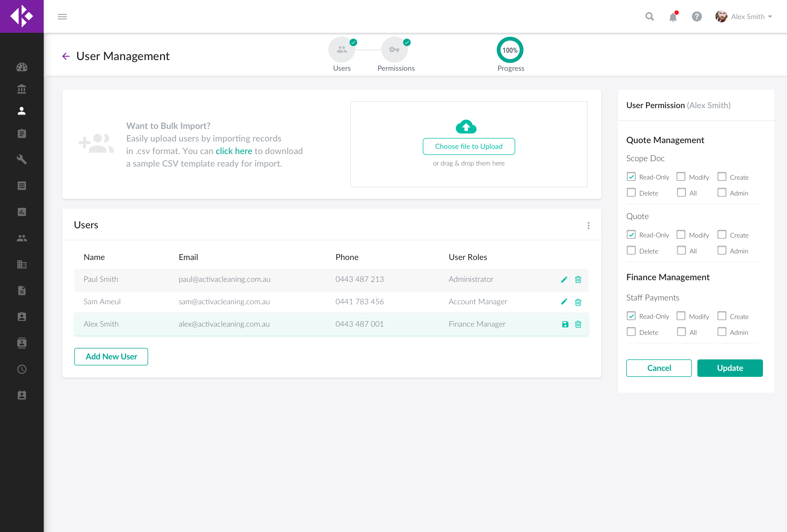Click the wrench tools sidebar icon

22,159
